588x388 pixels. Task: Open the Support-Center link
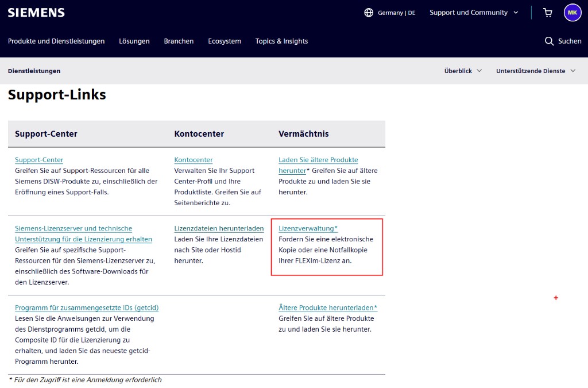coord(39,160)
